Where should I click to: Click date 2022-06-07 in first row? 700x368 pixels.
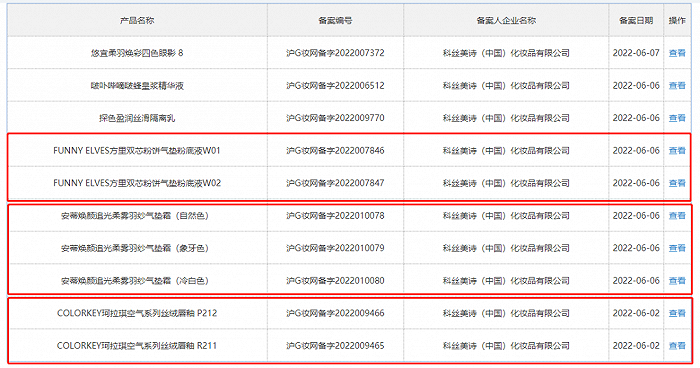pyautogui.click(x=636, y=53)
